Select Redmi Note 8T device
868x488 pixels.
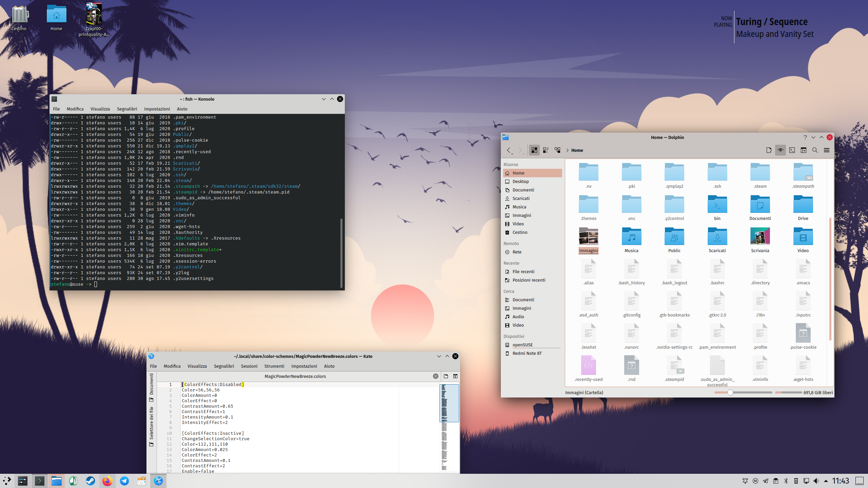point(532,353)
